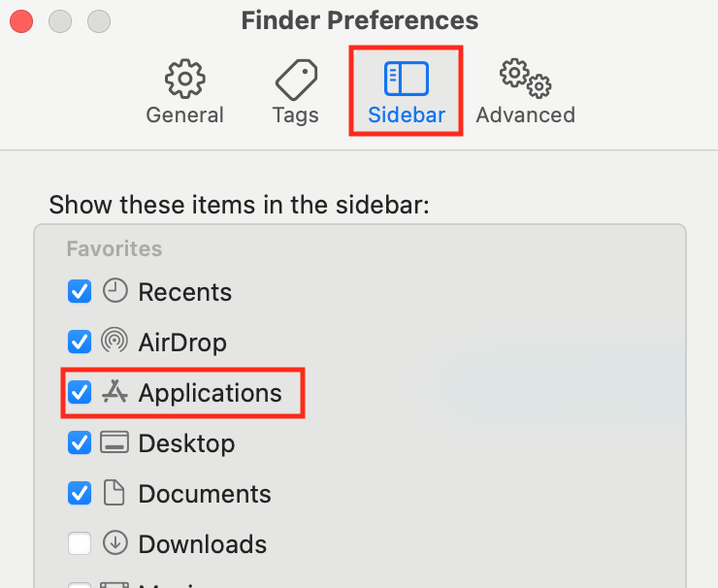Screen dimensions: 718x588
Task: Switch to the Tags tab label
Action: tap(295, 114)
